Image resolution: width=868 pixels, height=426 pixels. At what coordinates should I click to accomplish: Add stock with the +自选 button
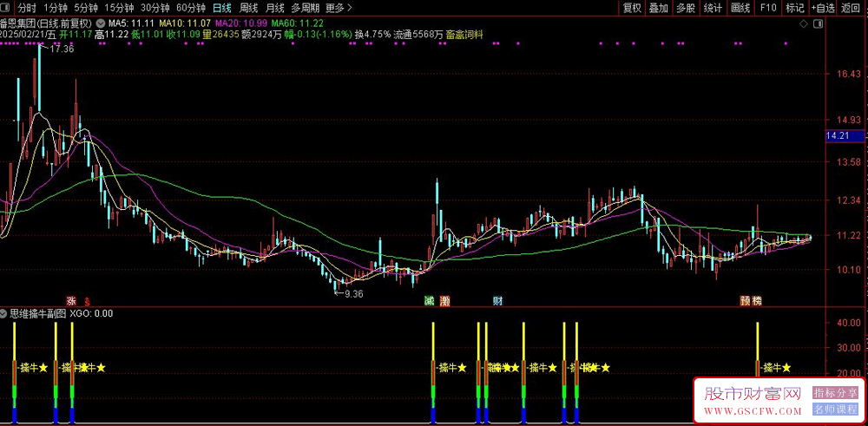(x=823, y=8)
